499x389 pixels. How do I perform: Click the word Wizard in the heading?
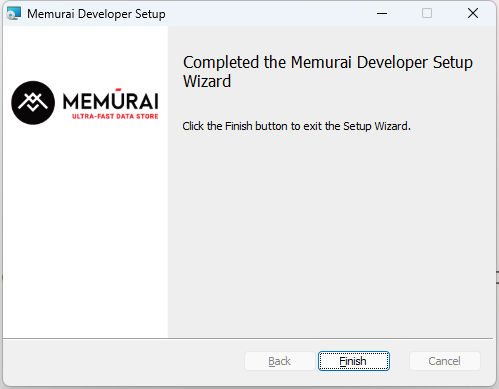click(207, 81)
